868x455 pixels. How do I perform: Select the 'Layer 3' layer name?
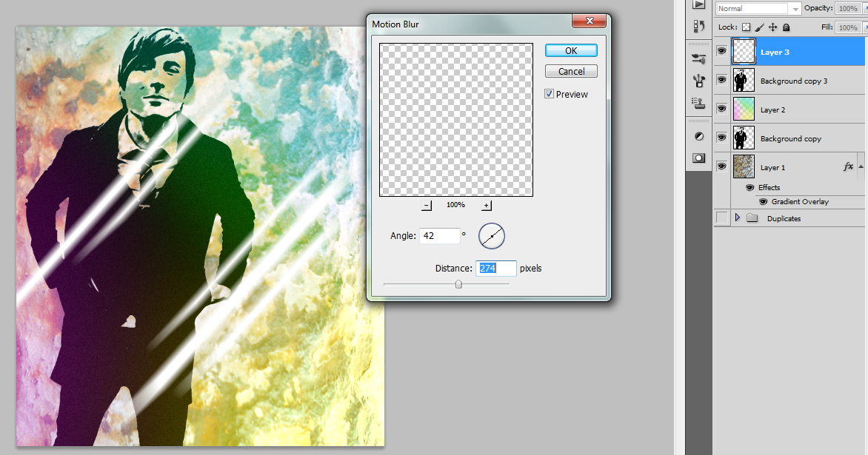point(775,52)
